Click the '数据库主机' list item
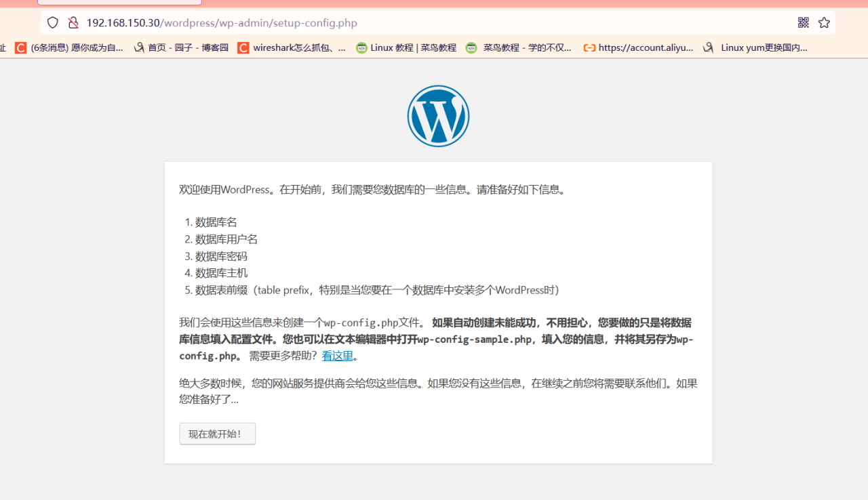The width and height of the screenshot is (868, 500). pyautogui.click(x=221, y=273)
